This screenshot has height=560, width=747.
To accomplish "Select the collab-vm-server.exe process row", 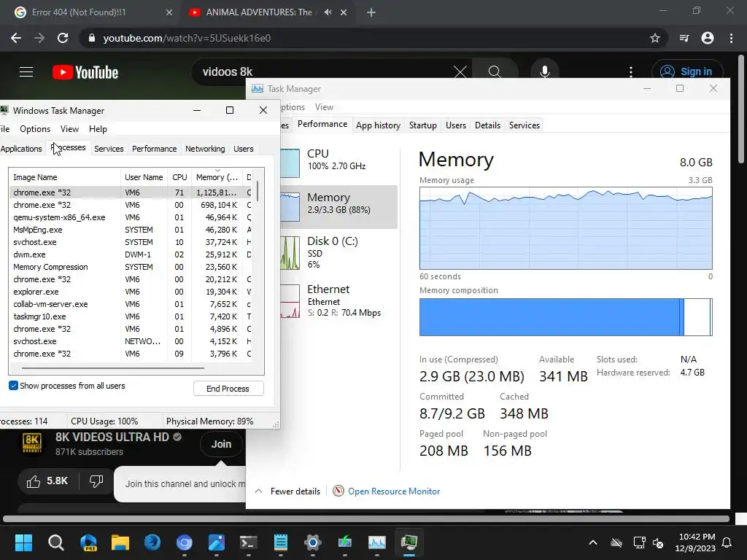I will 131,304.
